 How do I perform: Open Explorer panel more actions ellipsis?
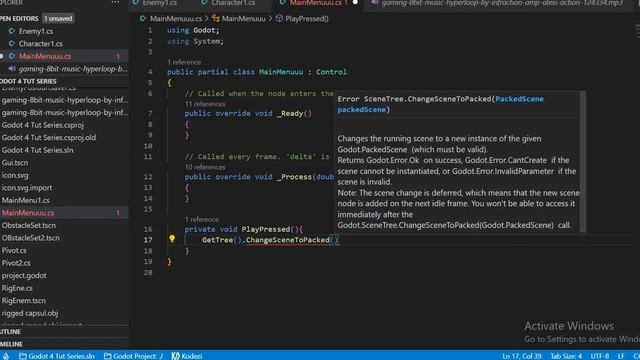coord(116,2)
